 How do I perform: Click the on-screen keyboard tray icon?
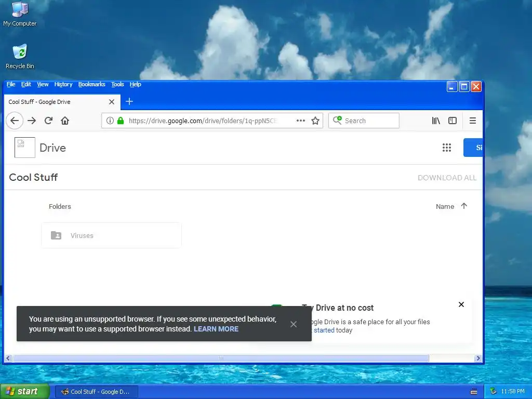click(474, 392)
